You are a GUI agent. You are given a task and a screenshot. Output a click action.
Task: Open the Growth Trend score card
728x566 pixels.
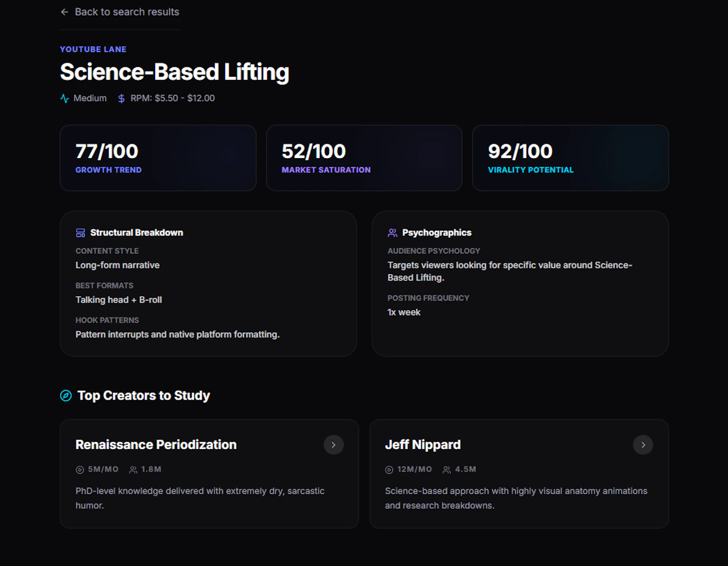[x=158, y=158]
